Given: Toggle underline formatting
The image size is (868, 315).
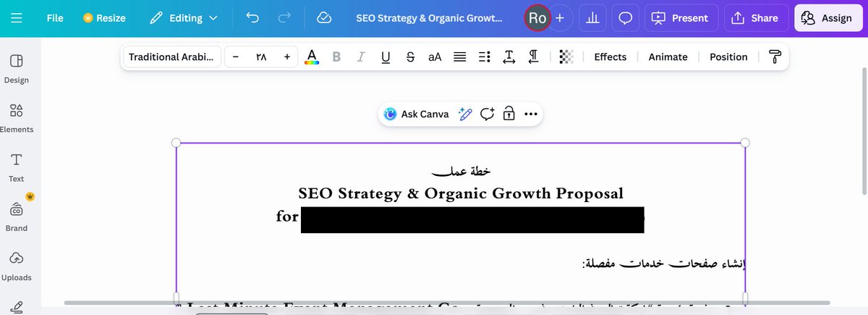Looking at the screenshot, I should click(386, 56).
